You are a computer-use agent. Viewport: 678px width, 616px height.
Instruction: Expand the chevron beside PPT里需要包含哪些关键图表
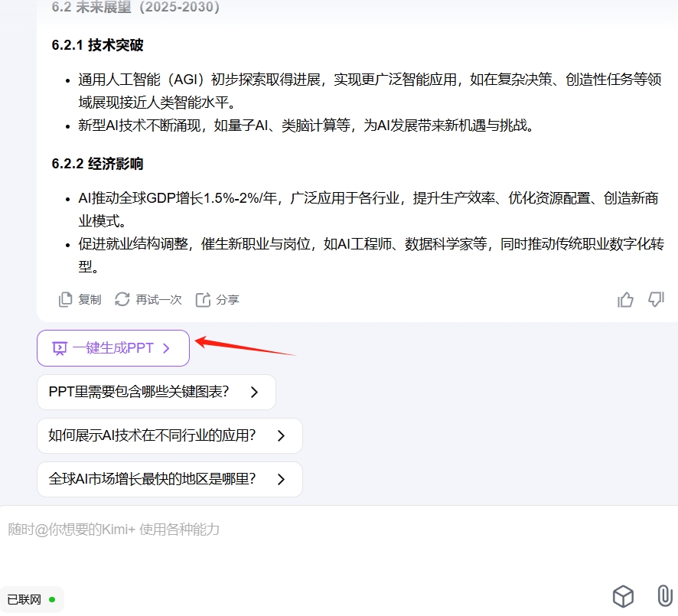(254, 392)
